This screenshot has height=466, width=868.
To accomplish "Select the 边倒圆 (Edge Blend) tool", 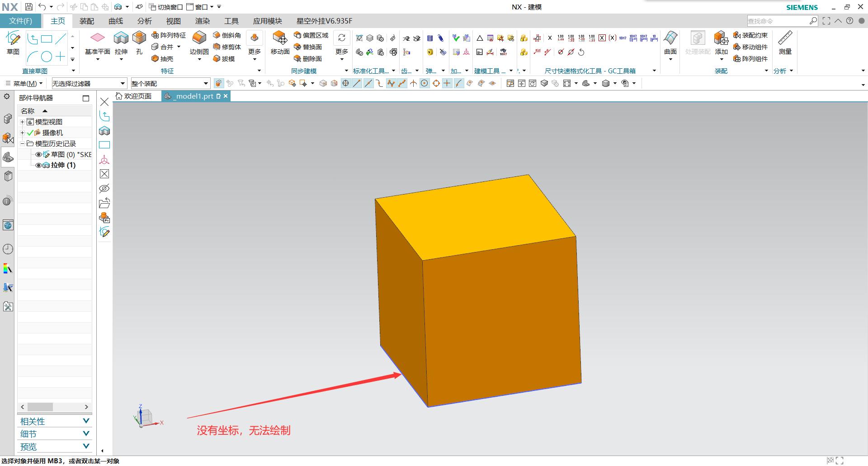I will pos(199,40).
